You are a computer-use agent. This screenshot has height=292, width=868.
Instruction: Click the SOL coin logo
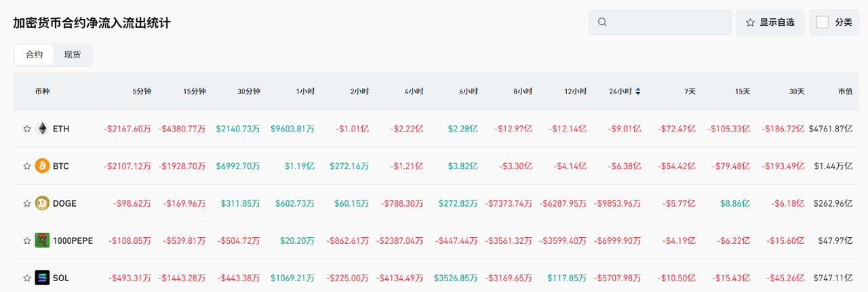pyautogui.click(x=42, y=278)
